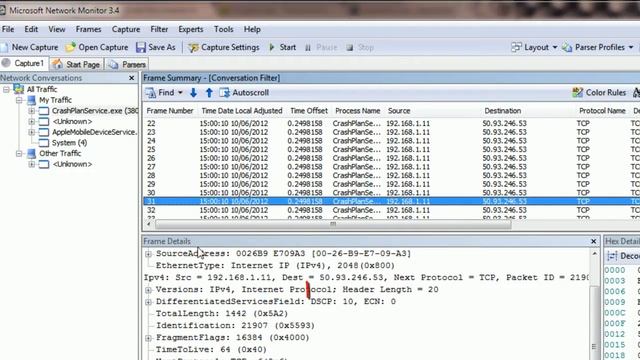
Task: Select the Other Traffic node
Action: tap(60, 153)
